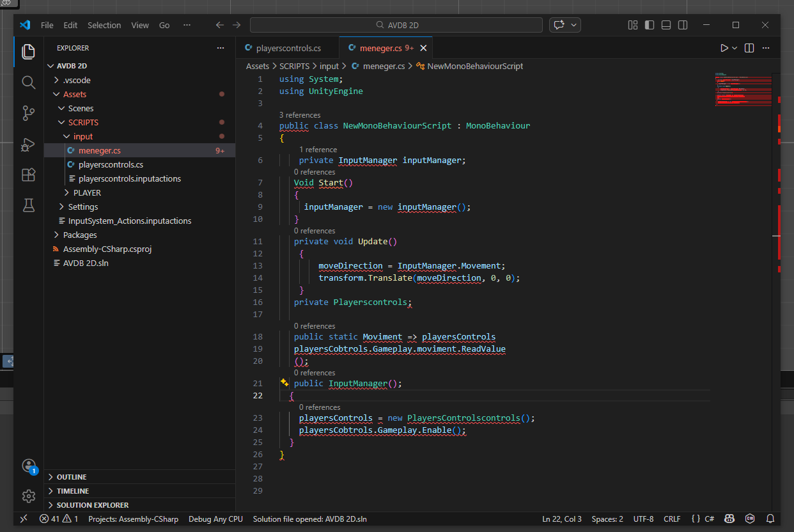Click errors and warnings count in status bar

pos(58,519)
